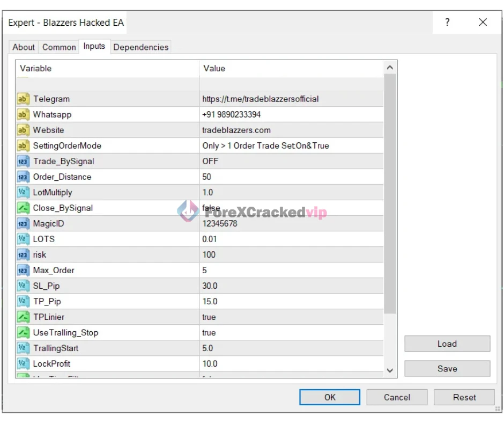This screenshot has height=423, width=504.
Task: Open the Trade_BySignal OFF value dropdown
Action: 291,161
